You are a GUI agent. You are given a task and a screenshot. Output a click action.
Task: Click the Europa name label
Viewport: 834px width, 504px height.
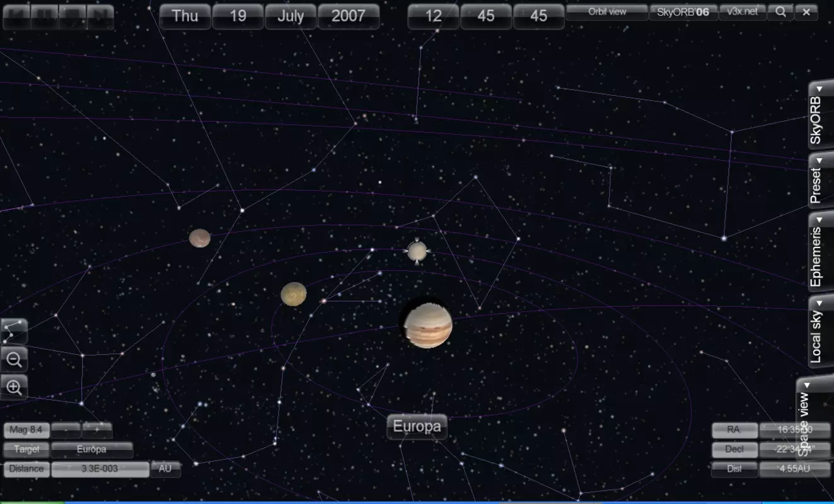tap(417, 427)
